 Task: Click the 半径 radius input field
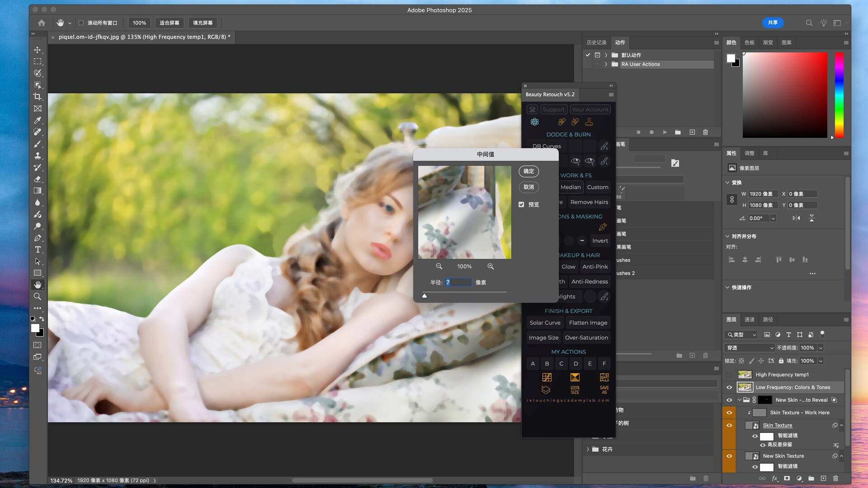[x=458, y=282]
